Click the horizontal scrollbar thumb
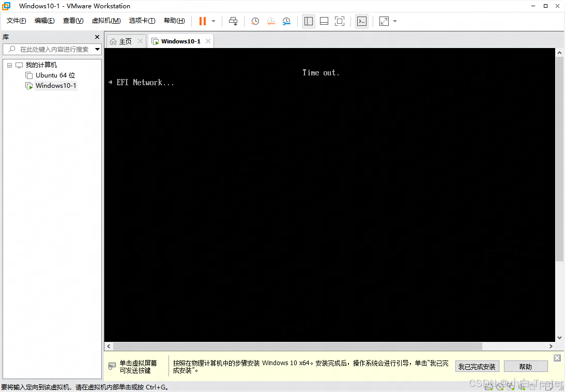 (x=298, y=346)
